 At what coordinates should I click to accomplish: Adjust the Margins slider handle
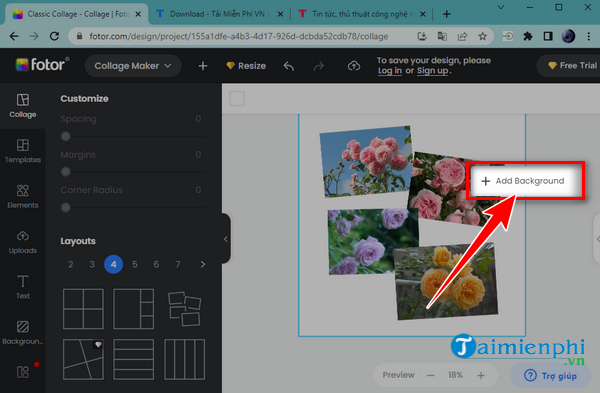click(65, 171)
